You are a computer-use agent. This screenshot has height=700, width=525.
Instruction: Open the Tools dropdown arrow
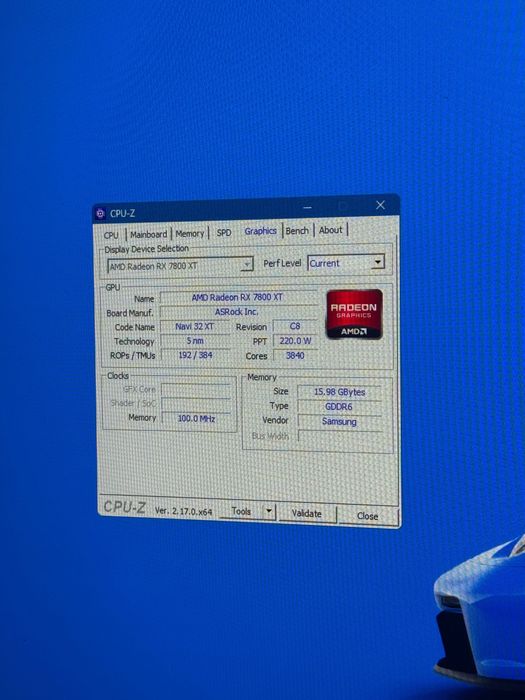tap(269, 512)
